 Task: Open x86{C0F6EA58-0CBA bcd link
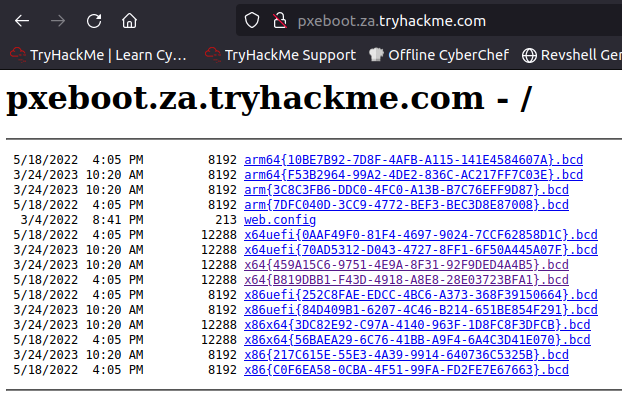[406, 369]
